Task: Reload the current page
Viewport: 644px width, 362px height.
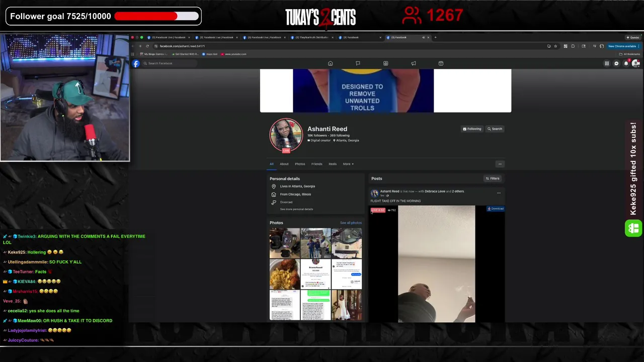Action: [147, 46]
